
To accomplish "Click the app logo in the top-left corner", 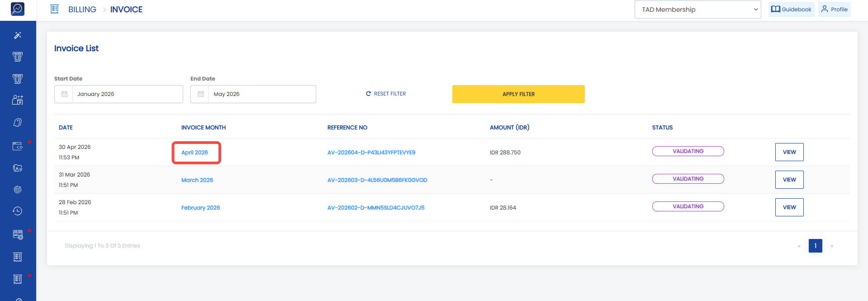I will [x=18, y=9].
